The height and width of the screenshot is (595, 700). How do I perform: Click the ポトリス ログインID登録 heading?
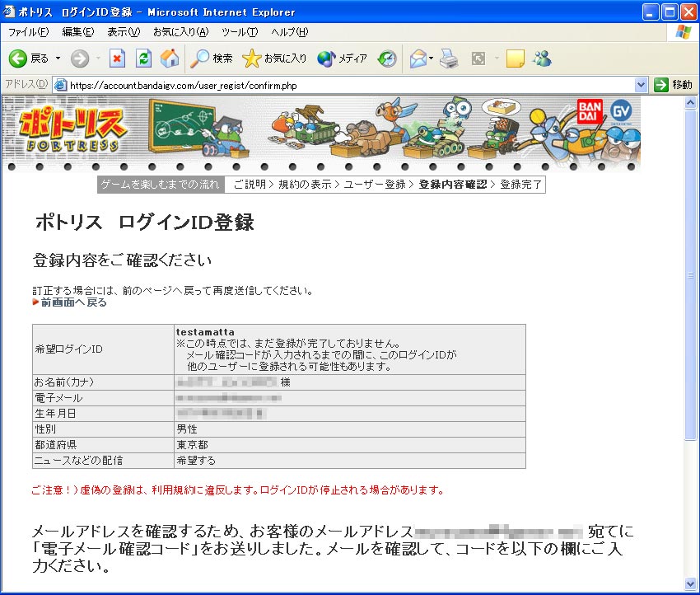point(145,222)
